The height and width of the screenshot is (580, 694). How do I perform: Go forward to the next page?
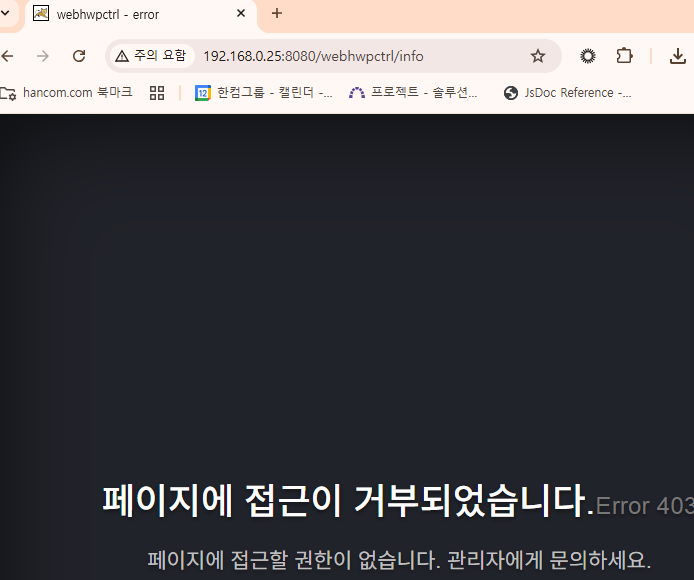pos(43,56)
